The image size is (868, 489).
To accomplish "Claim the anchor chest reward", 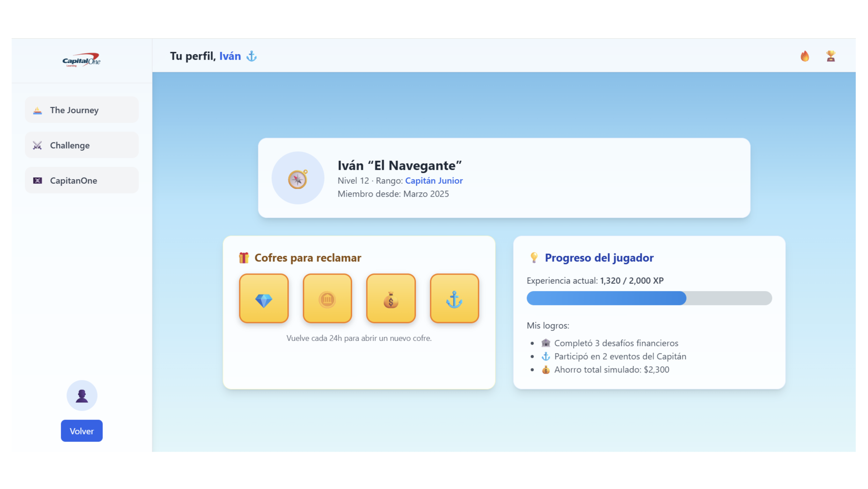I will 454,298.
